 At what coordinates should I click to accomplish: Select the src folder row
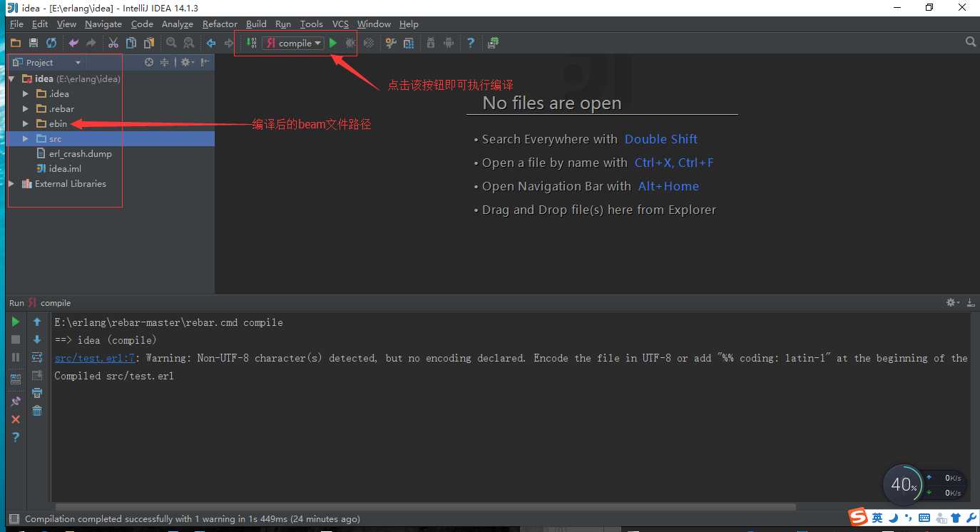(x=110, y=139)
